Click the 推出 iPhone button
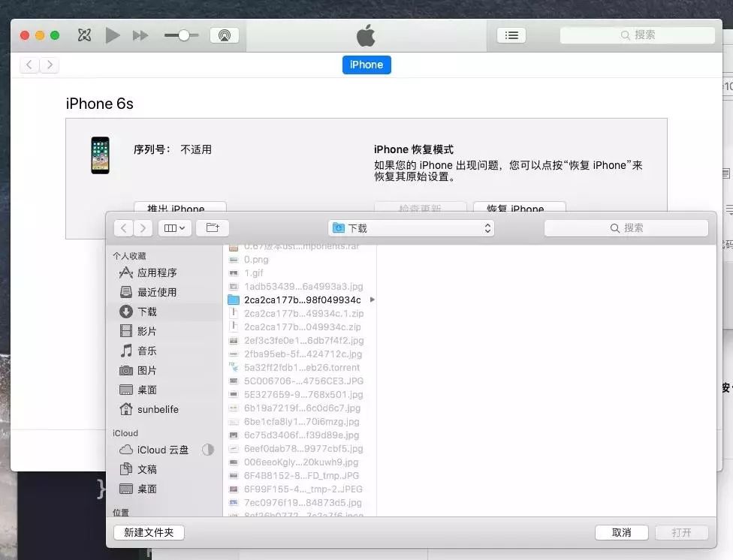Image resolution: width=733 pixels, height=560 pixels. click(x=179, y=209)
